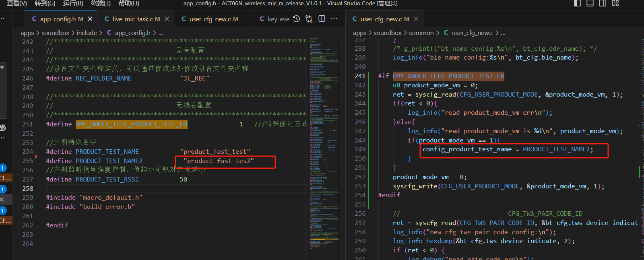Split the left editor to the right

pos(322,19)
